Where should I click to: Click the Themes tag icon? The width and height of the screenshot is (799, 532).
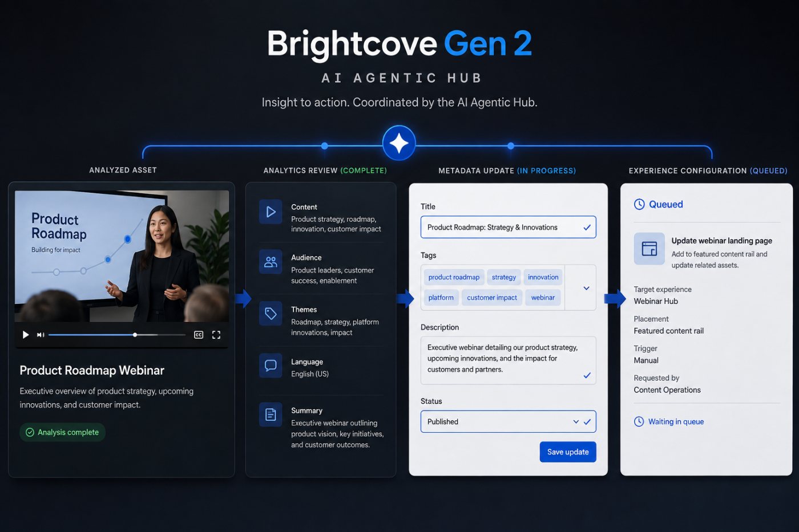[271, 314]
